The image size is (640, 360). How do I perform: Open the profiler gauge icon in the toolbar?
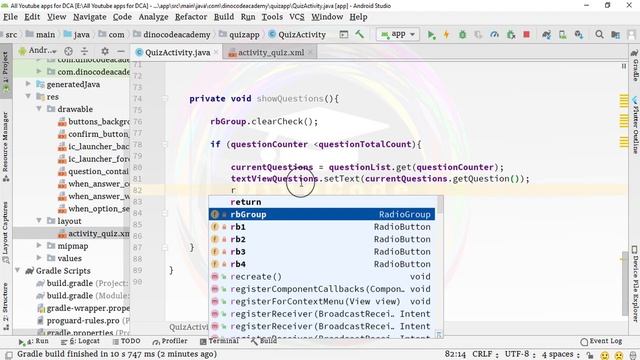coord(494,35)
